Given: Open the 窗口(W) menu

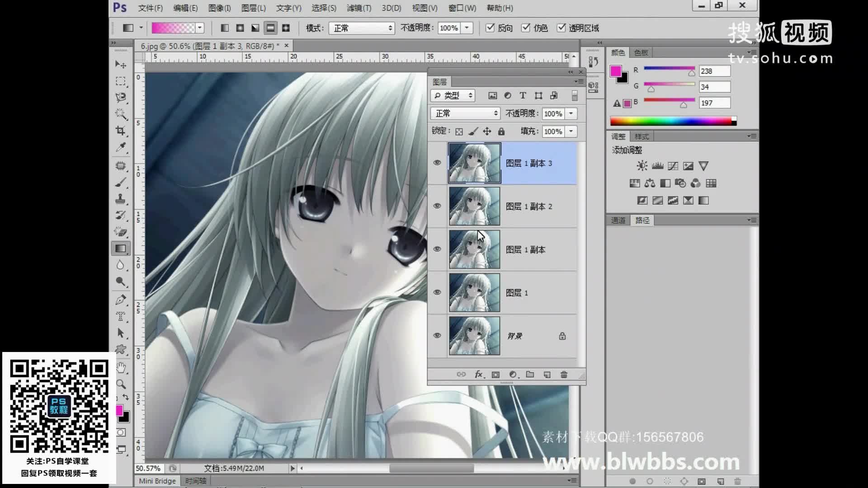Looking at the screenshot, I should pyautogui.click(x=462, y=8).
